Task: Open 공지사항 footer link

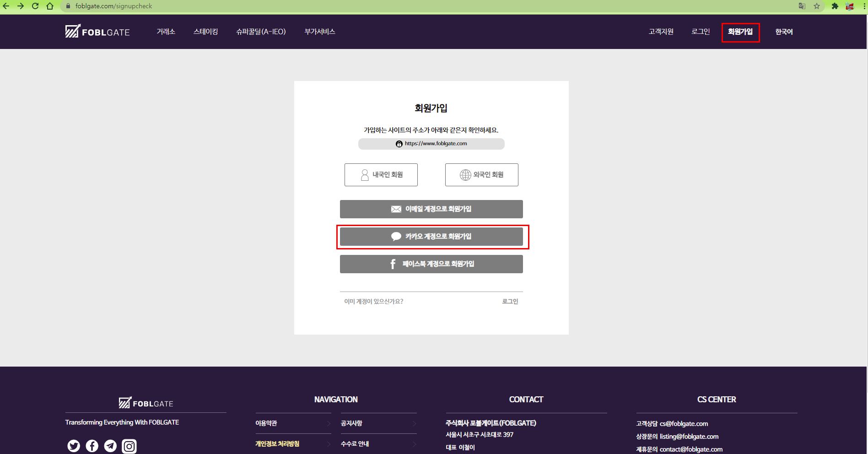Action: [351, 423]
